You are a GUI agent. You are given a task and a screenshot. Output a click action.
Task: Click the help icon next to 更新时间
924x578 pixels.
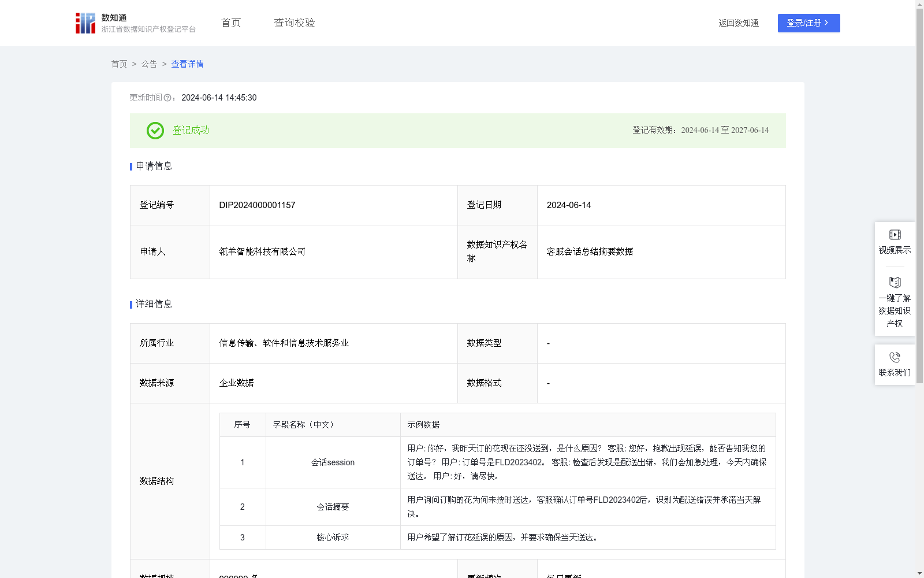[x=167, y=98]
